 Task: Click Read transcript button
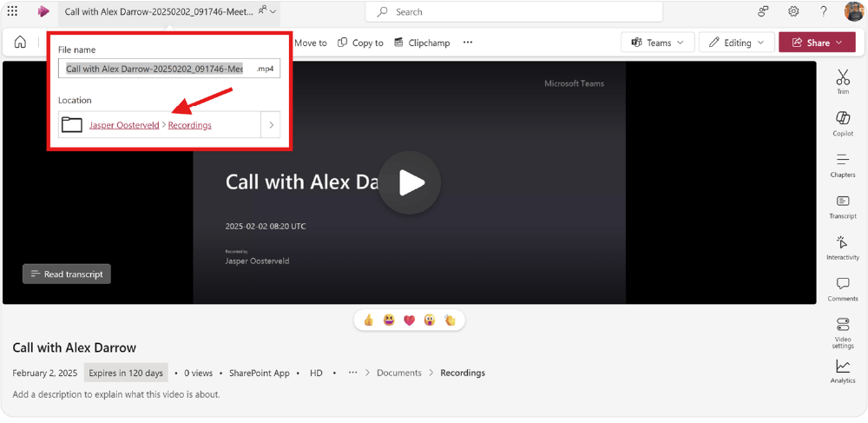coord(67,274)
